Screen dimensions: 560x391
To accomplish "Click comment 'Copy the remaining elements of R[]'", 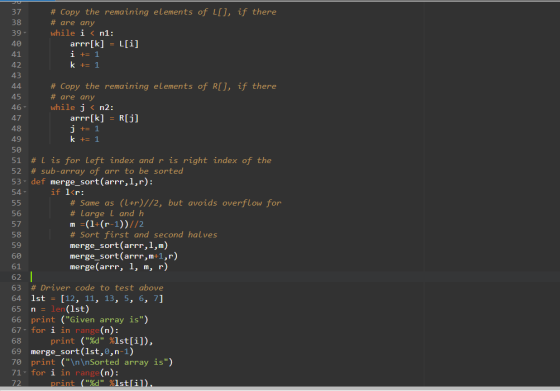I will 145,86.
